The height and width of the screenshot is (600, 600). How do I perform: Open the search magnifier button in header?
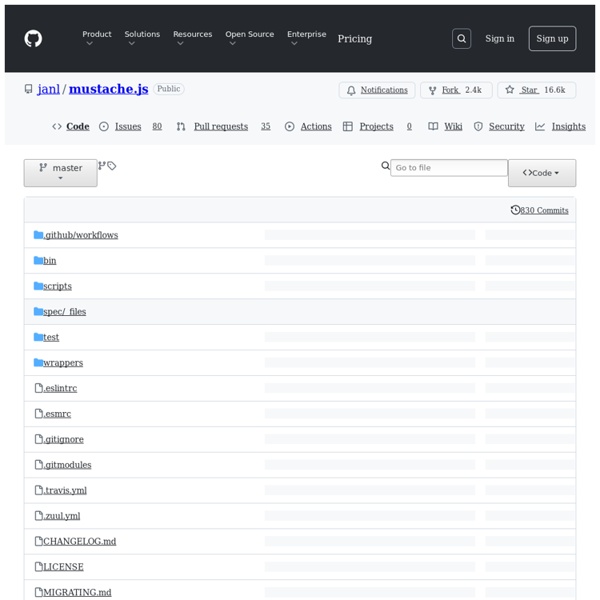click(x=461, y=39)
